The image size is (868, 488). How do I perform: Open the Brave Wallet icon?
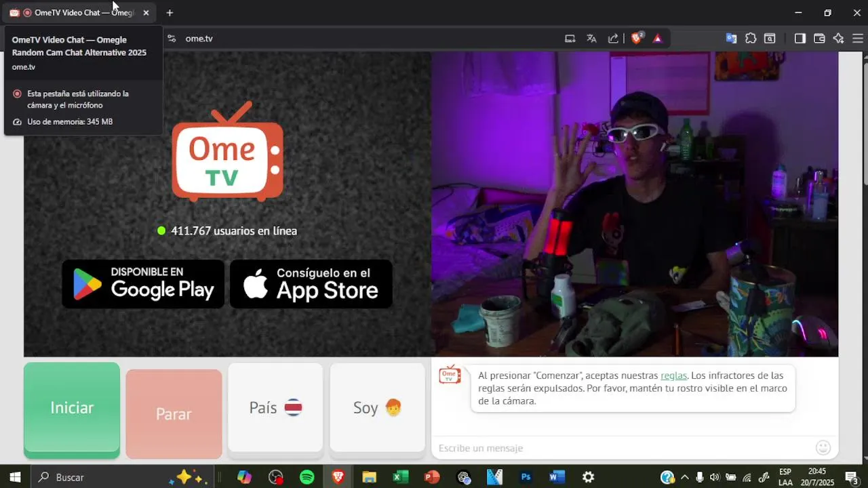coord(819,39)
